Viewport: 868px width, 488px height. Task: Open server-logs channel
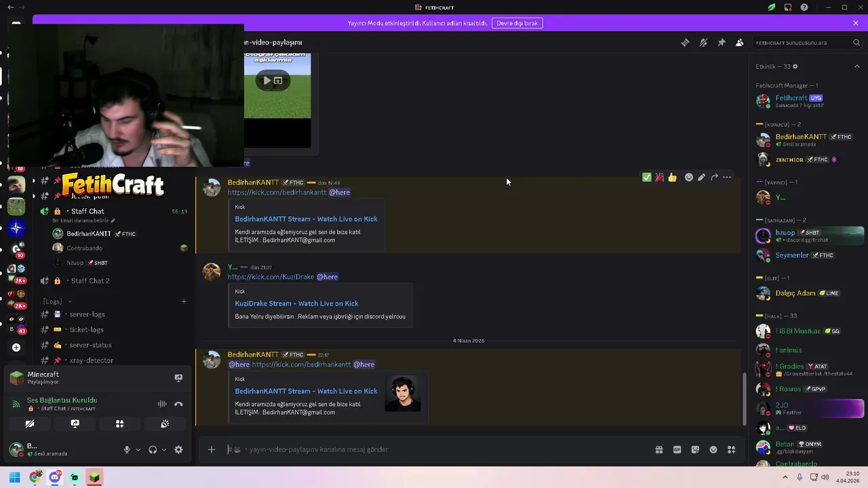point(87,314)
